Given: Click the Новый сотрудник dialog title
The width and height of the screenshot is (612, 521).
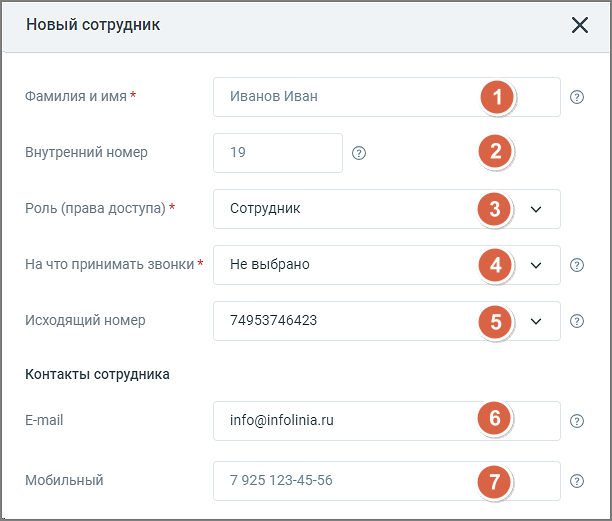Looking at the screenshot, I should [x=93, y=25].
